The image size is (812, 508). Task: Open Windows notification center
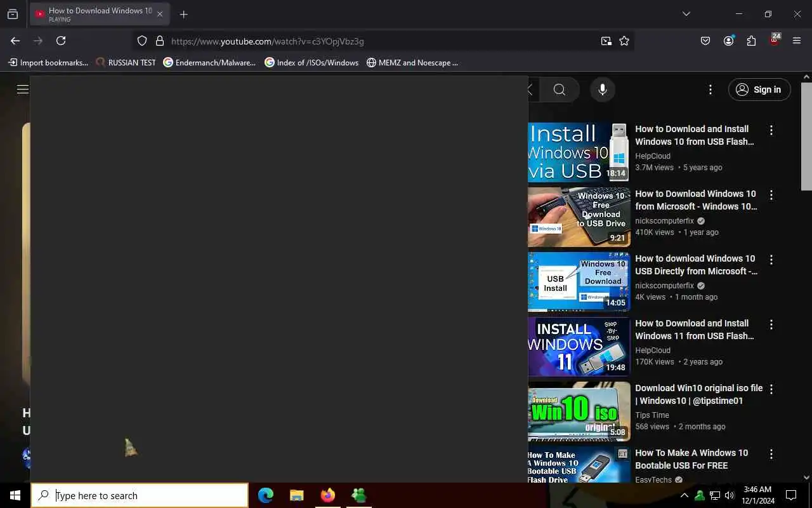click(x=791, y=495)
